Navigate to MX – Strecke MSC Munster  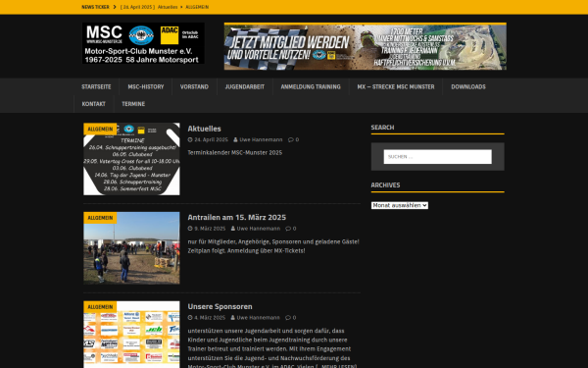[396, 86]
